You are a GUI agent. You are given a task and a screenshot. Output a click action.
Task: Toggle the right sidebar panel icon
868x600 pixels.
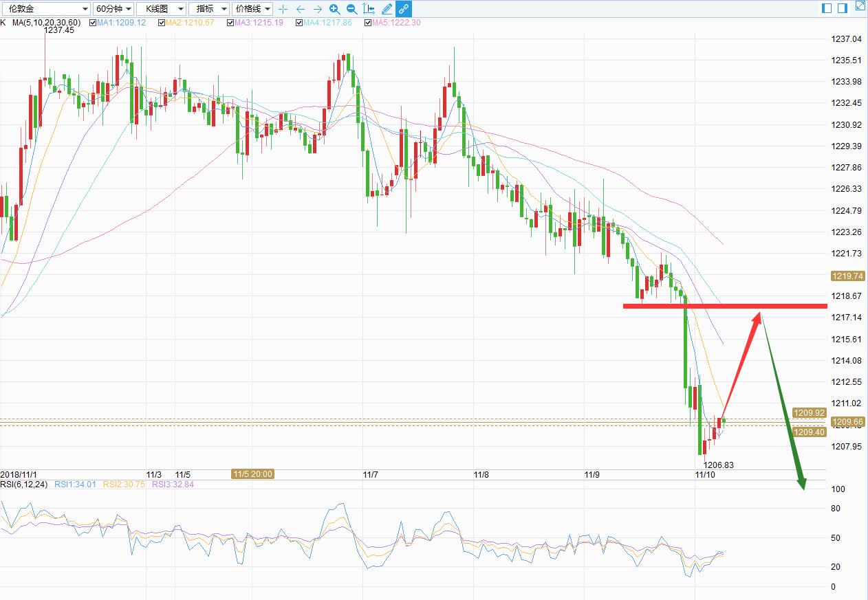842,8
